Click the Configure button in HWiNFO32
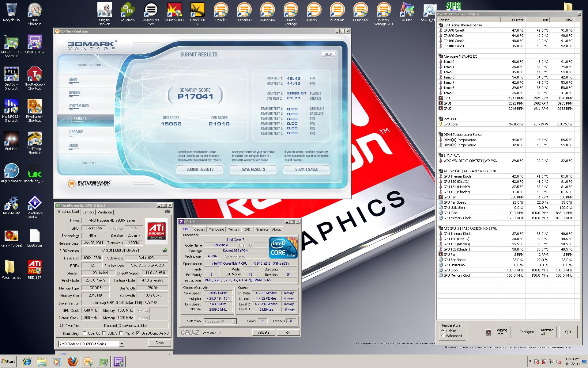 526,332
